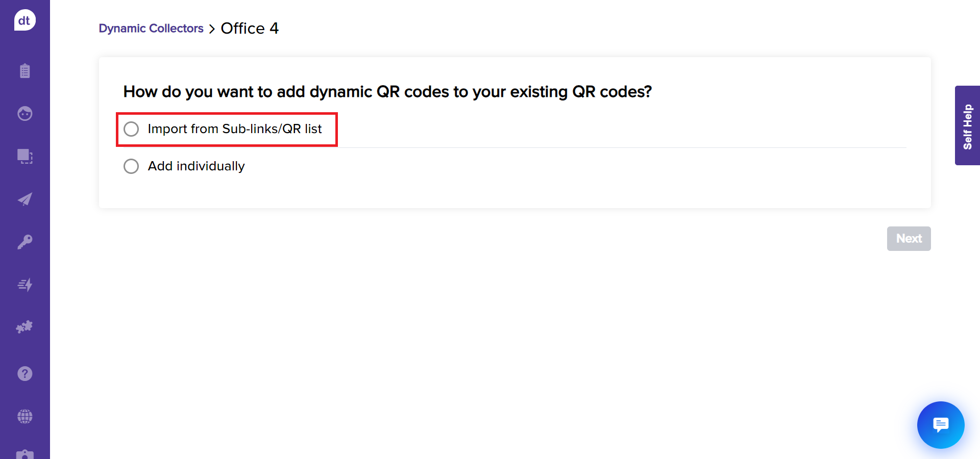
Task: Click the key icon in sidebar
Action: (24, 242)
